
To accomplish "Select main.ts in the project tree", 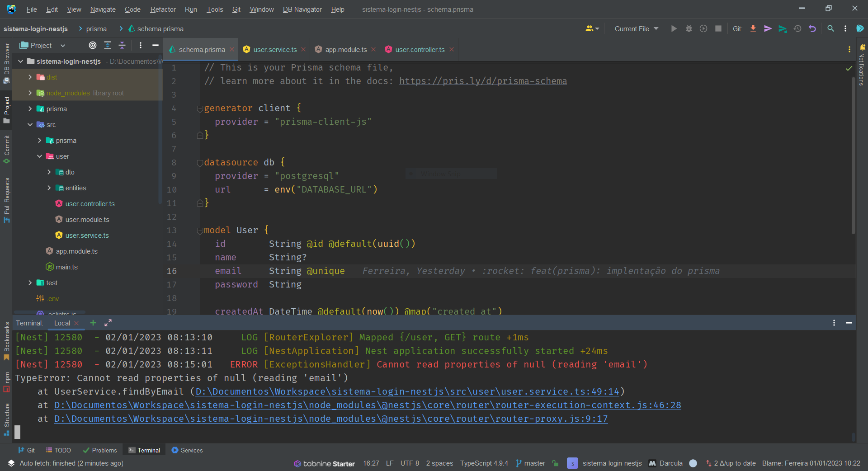I will click(x=66, y=267).
